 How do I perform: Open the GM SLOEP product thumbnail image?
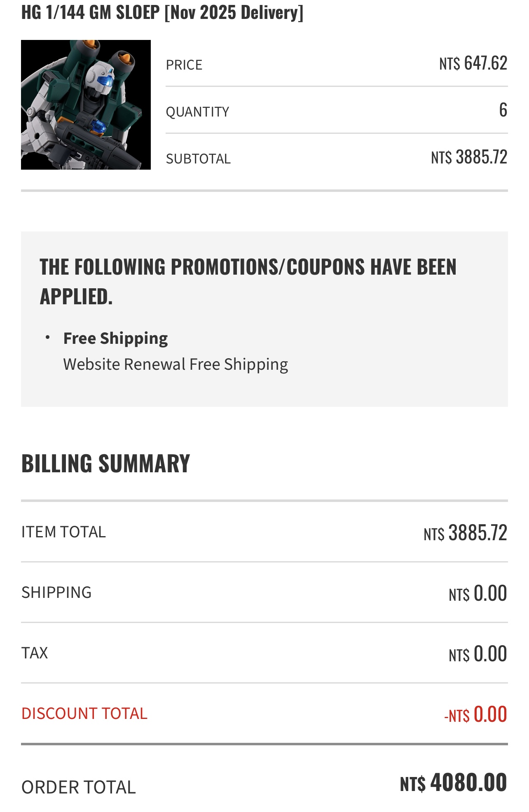[x=86, y=105]
